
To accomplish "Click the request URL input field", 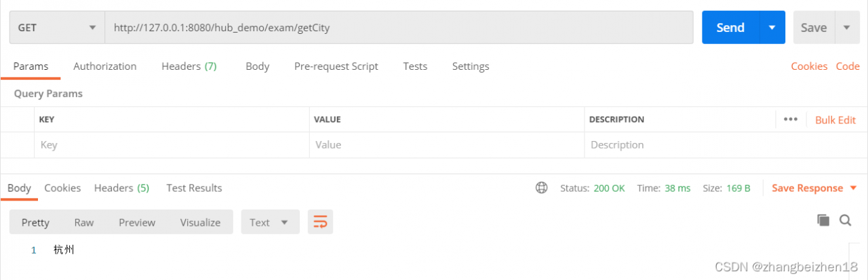I will (x=399, y=28).
